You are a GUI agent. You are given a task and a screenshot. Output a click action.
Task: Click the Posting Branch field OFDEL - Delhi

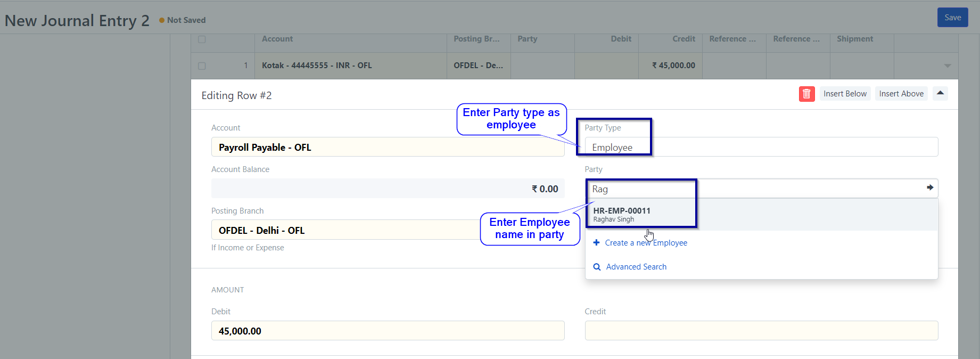[x=388, y=230]
